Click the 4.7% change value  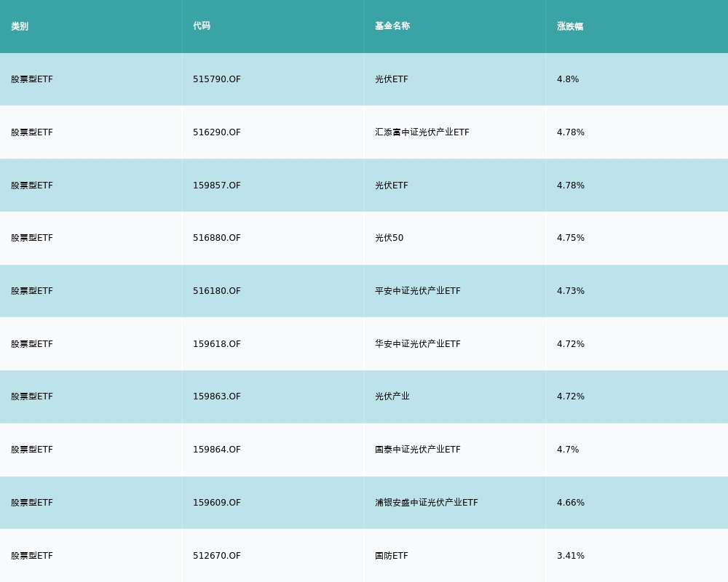(568, 450)
